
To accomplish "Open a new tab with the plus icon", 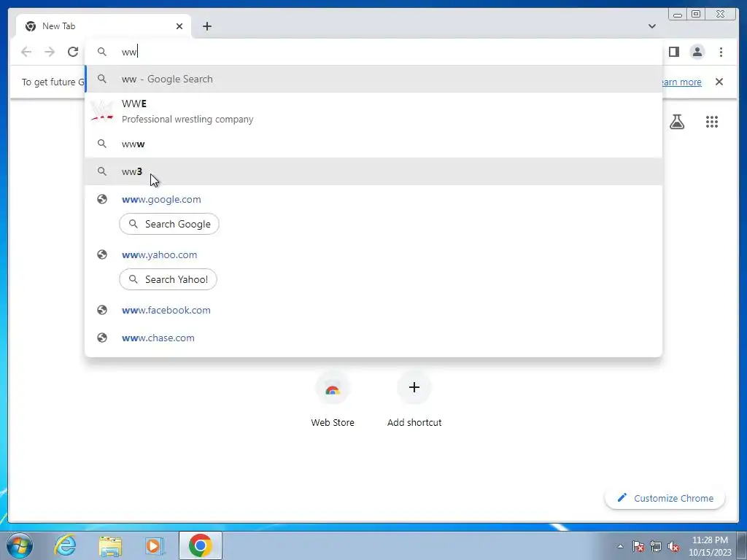I will 206,26.
